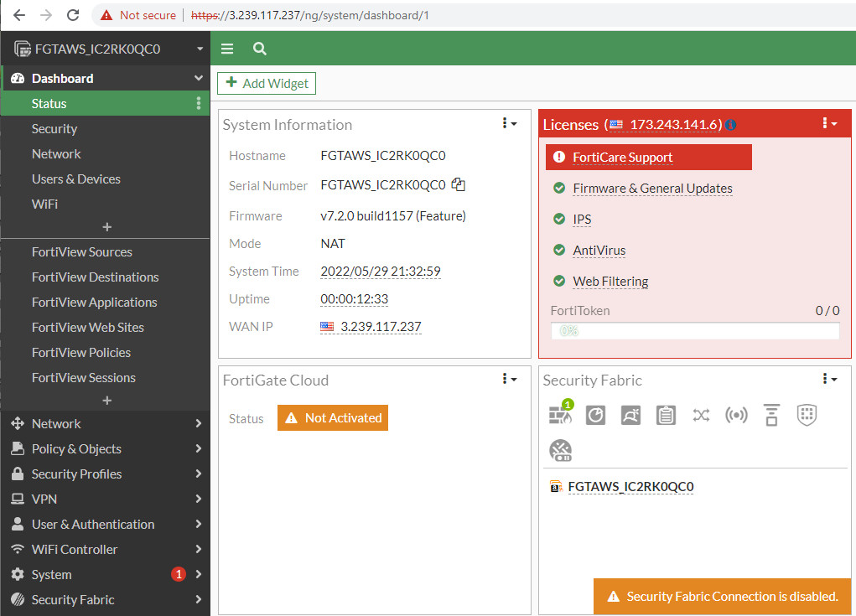Collapse the Dashboard menu chevron
This screenshot has width=856, height=616.
tap(199, 78)
